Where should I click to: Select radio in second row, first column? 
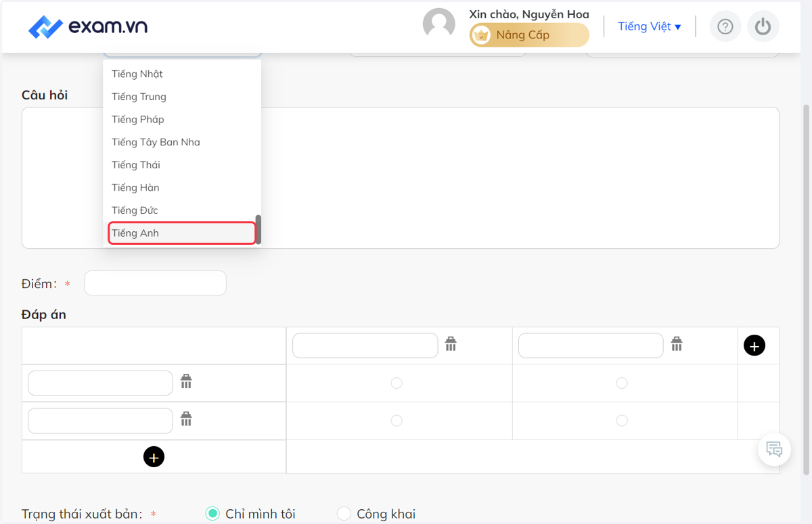[x=397, y=421]
